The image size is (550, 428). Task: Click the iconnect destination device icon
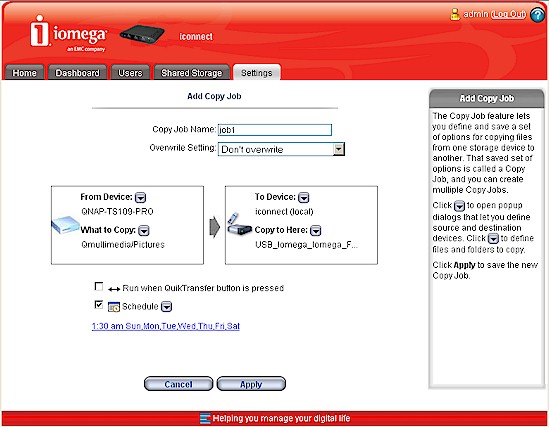point(239,224)
